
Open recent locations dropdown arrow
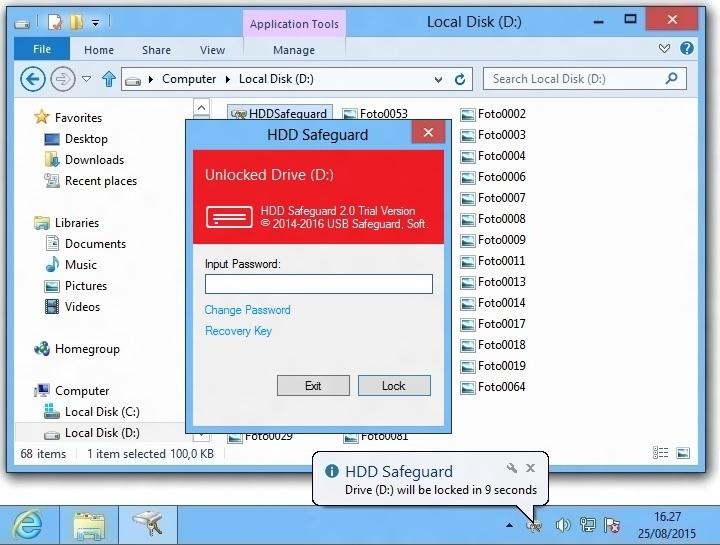(86, 79)
